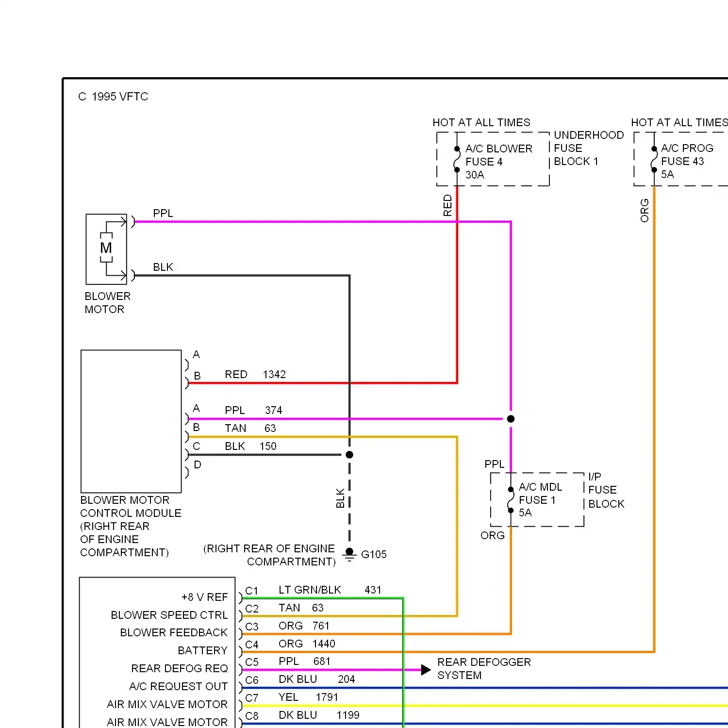The image size is (728, 728).
Task: Select the ORG 1440 wire label
Action: pos(306,644)
